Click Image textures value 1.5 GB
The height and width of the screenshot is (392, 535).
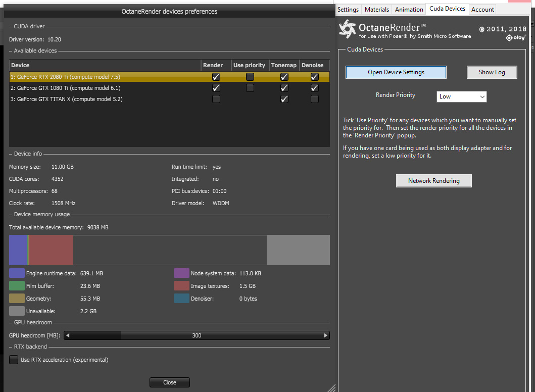tap(248, 286)
